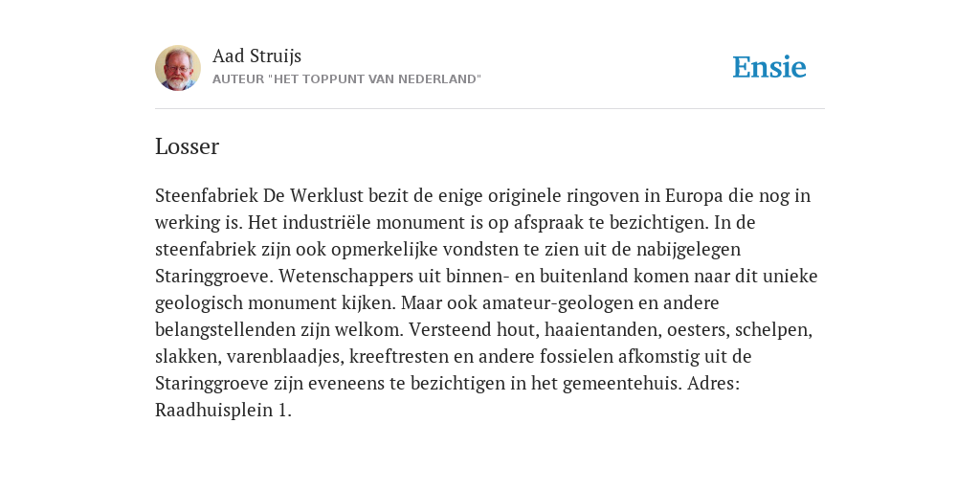Click the word 'Staringgroeve' starting the fourth line
980x490 pixels.
point(214,277)
